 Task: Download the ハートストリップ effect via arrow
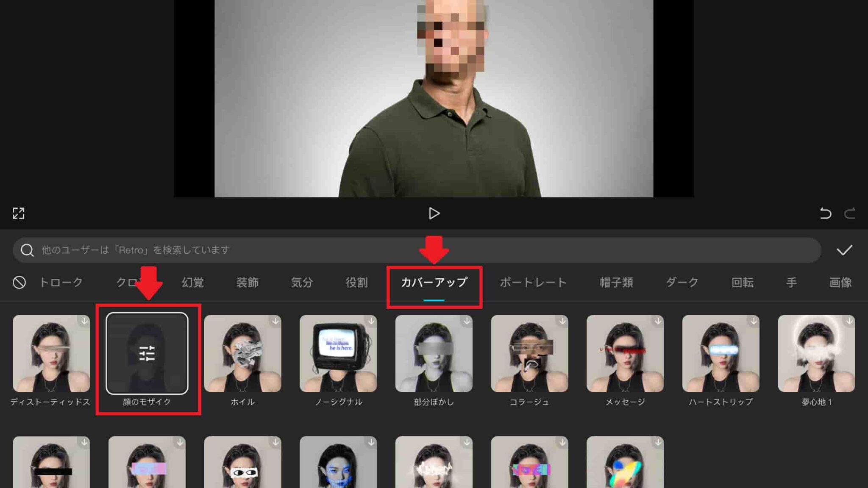(x=754, y=321)
